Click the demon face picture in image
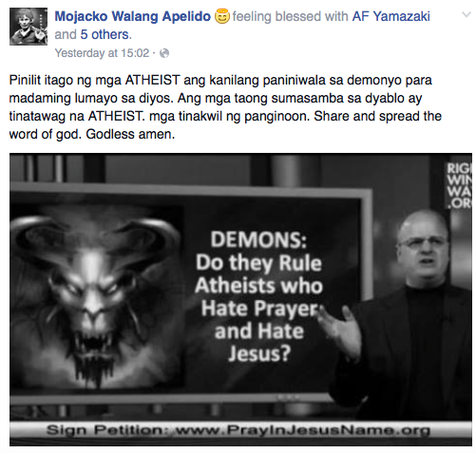This screenshot has width=476, height=453. point(95,297)
